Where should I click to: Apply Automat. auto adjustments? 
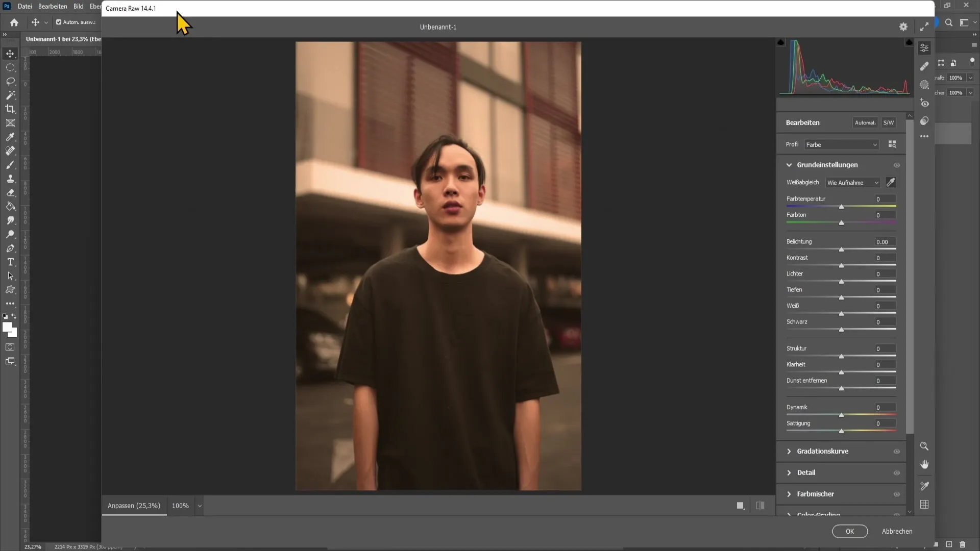coord(865,122)
